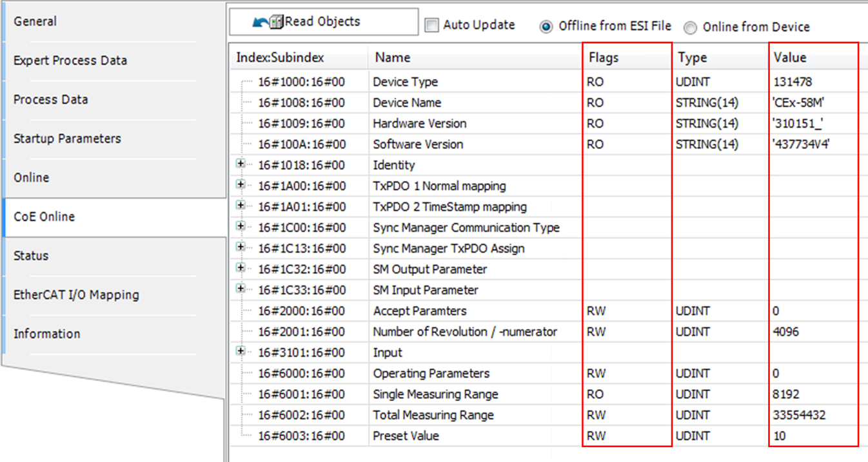Image resolution: width=868 pixels, height=462 pixels.
Task: Switch to Expert Process Data tab
Action: (x=70, y=61)
